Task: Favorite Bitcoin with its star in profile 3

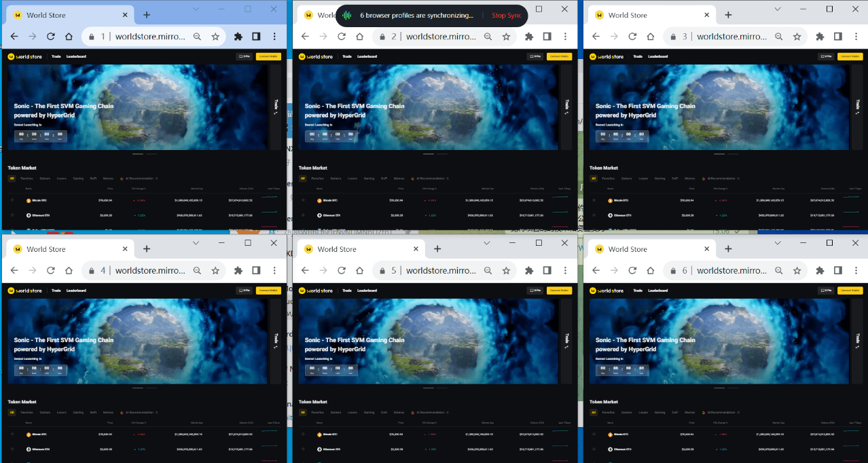Action: click(x=594, y=200)
